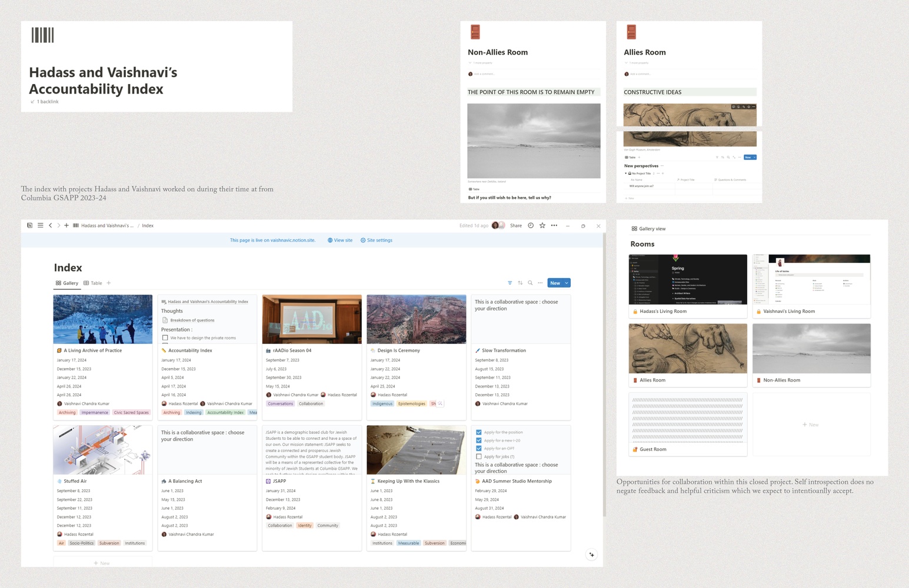Image resolution: width=909 pixels, height=588 pixels.
Task: Click the door icon above Non-Allies Room title
Action: tap(475, 32)
